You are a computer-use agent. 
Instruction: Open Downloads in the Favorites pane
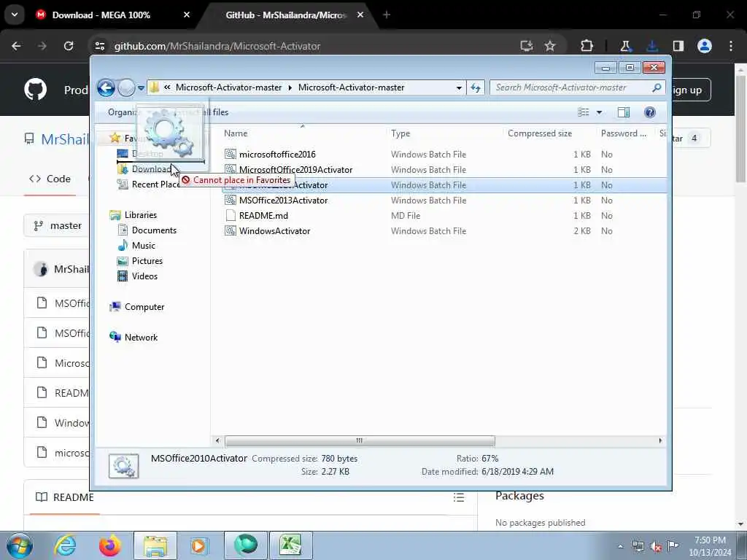click(x=151, y=169)
